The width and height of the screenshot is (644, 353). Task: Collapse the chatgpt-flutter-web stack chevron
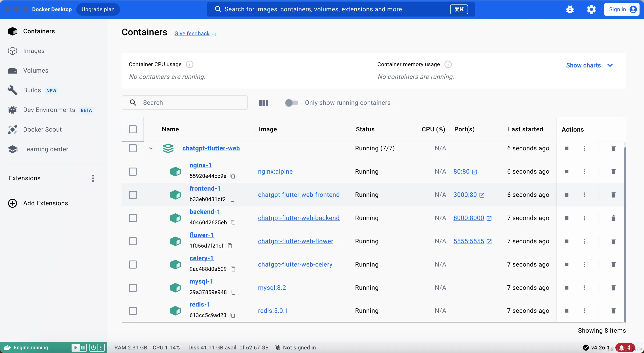click(151, 148)
